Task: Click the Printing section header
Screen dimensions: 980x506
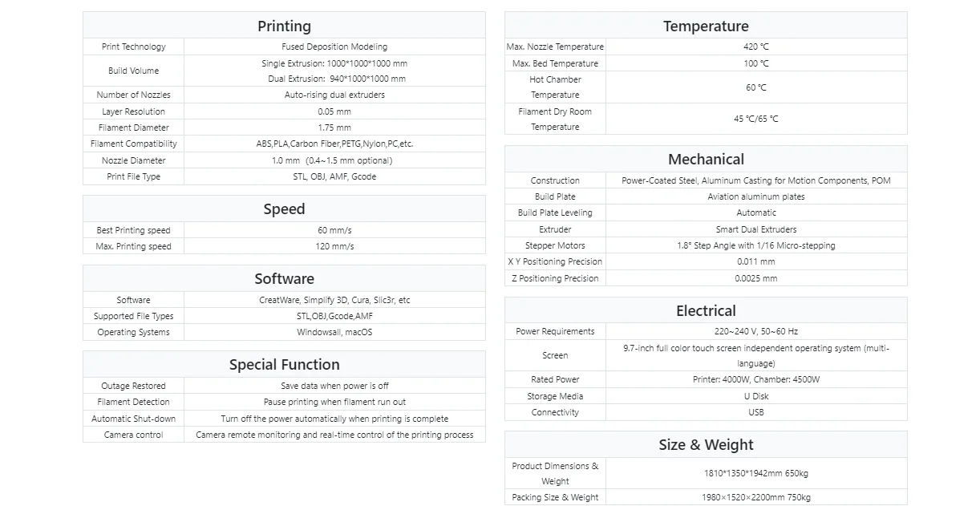Action: [x=284, y=26]
